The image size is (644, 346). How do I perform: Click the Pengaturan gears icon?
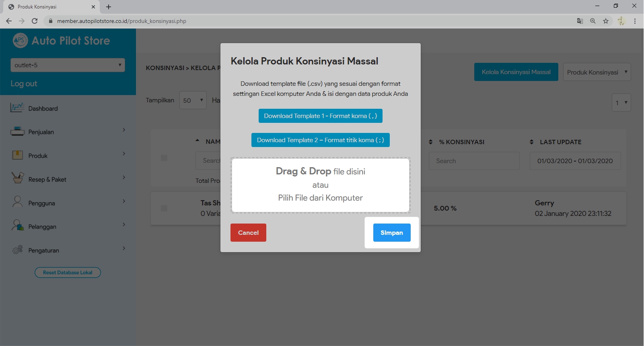coord(17,250)
